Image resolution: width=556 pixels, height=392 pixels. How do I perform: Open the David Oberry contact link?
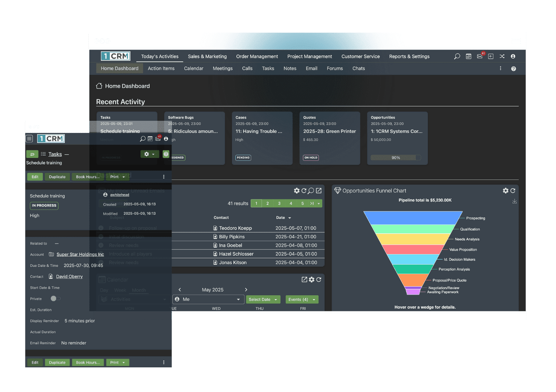point(69,276)
